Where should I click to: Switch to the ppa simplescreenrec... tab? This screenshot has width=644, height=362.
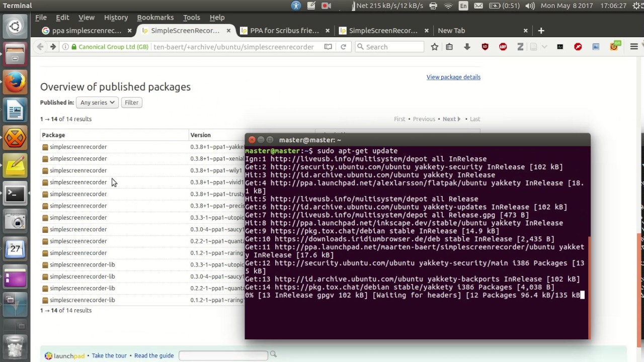point(87,31)
